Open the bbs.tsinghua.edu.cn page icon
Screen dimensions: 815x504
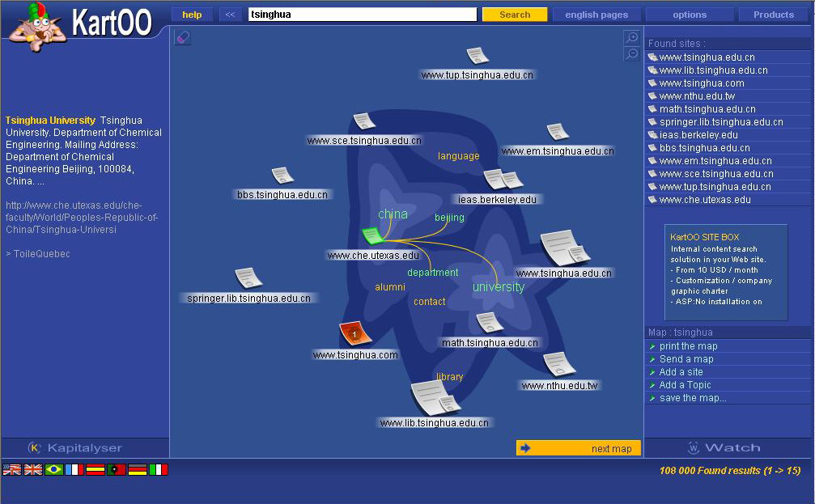(282, 176)
